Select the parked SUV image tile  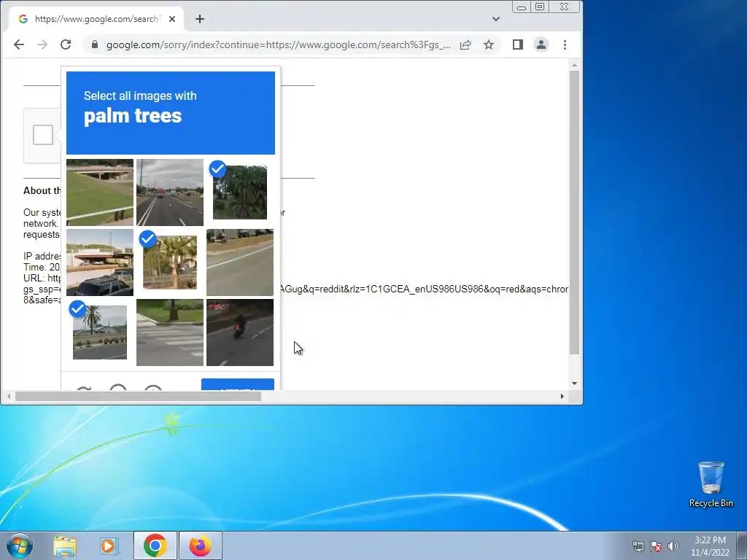point(99,262)
